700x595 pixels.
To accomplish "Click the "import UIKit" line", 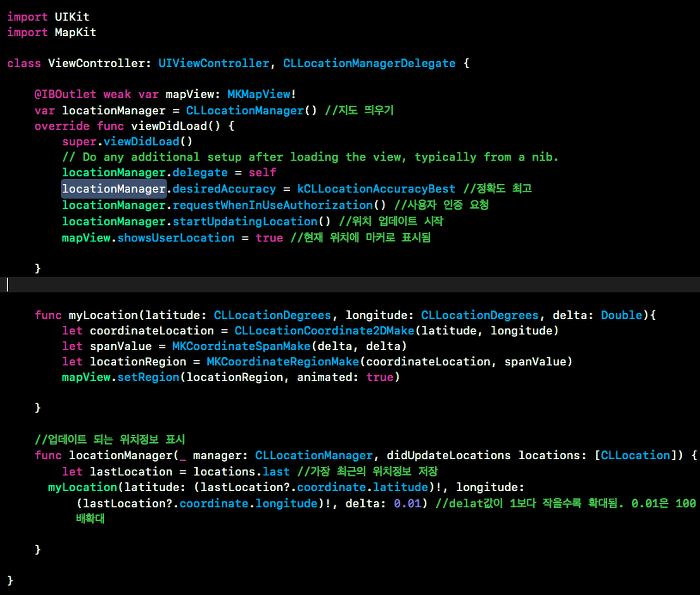I will pos(48,17).
